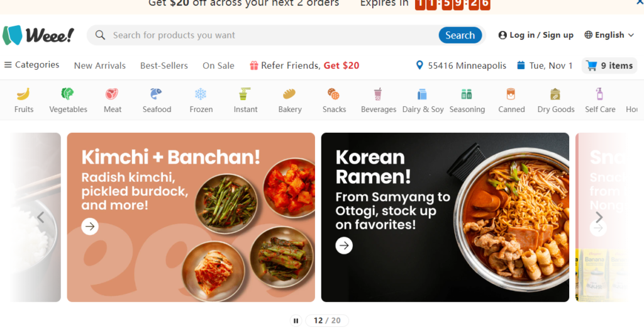Focus the product search input field
Viewport: 644px width, 333px height.
tap(273, 35)
